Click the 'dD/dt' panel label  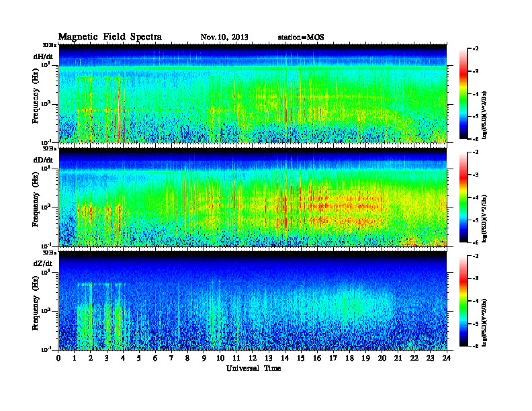click(43, 160)
